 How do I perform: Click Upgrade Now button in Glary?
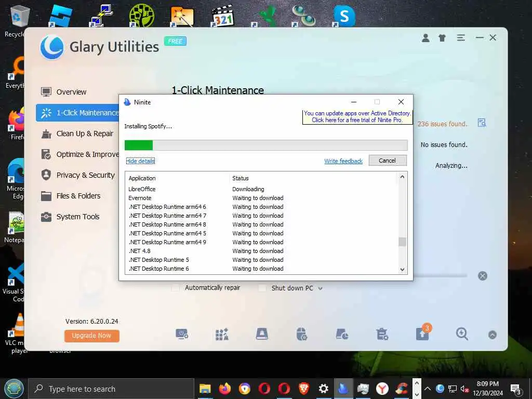pos(91,336)
